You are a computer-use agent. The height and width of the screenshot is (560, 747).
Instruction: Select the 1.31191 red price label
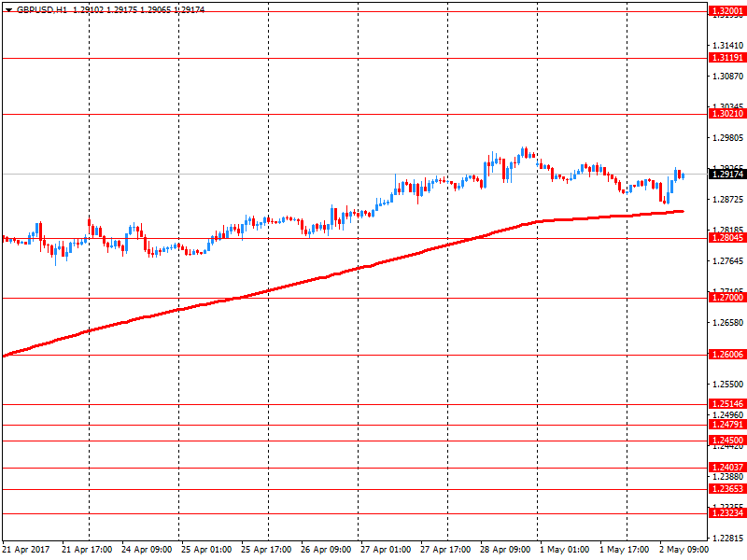pos(727,58)
